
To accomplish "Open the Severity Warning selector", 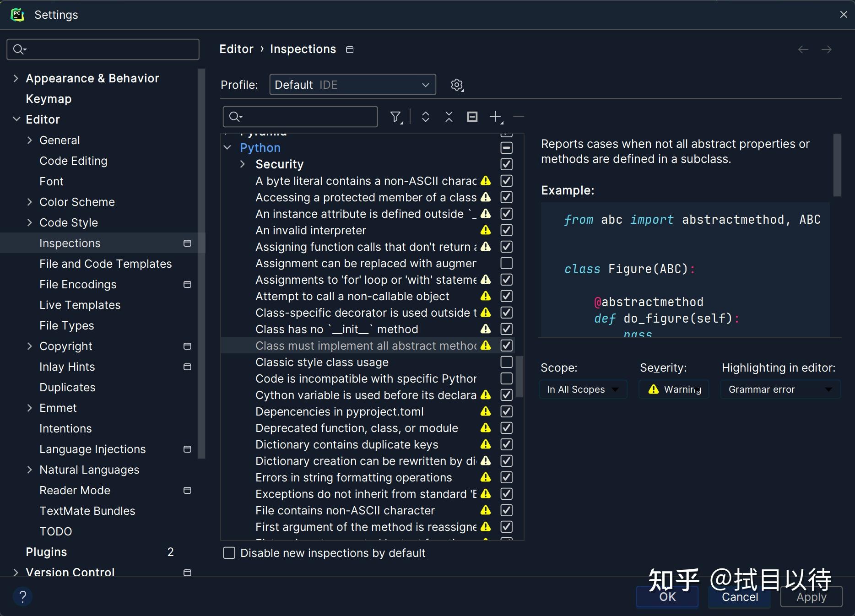I will (673, 389).
